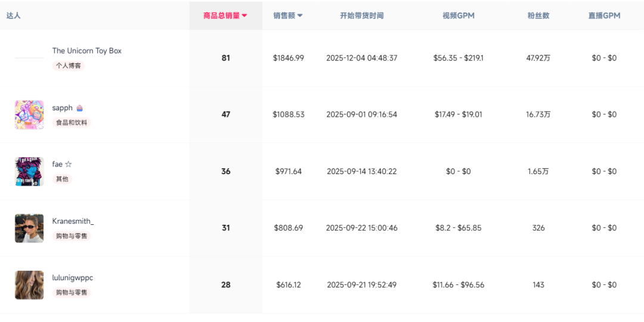Click start time 2025-09-21 19:52:49
This screenshot has height=322, width=644.
(362, 284)
